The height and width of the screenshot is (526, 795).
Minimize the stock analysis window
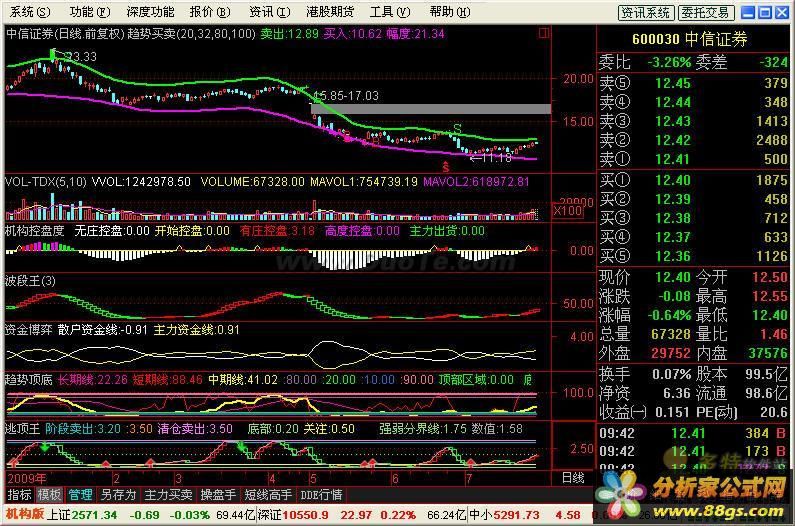coord(748,12)
